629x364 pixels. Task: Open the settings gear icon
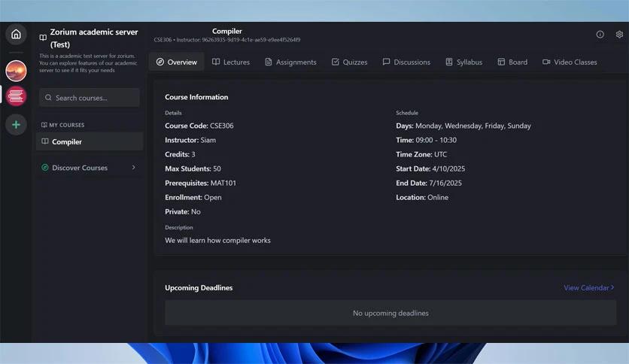(619, 35)
